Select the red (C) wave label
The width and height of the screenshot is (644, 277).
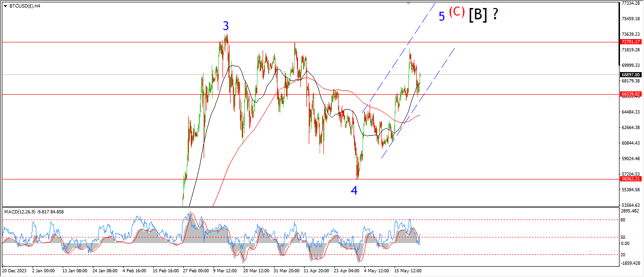(x=456, y=12)
